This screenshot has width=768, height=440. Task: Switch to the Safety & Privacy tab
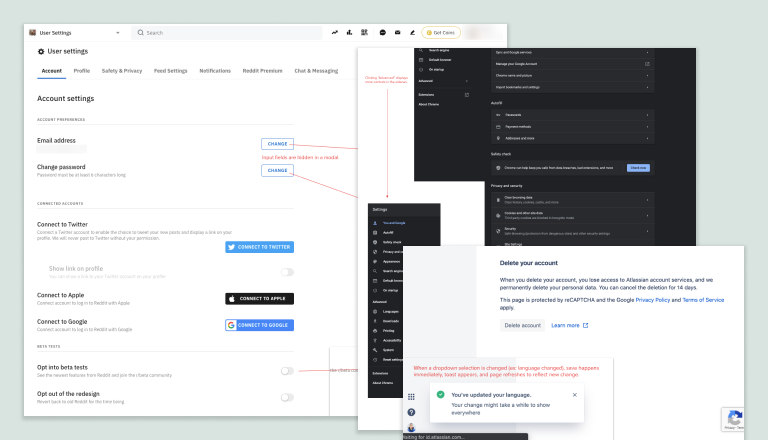coord(122,71)
